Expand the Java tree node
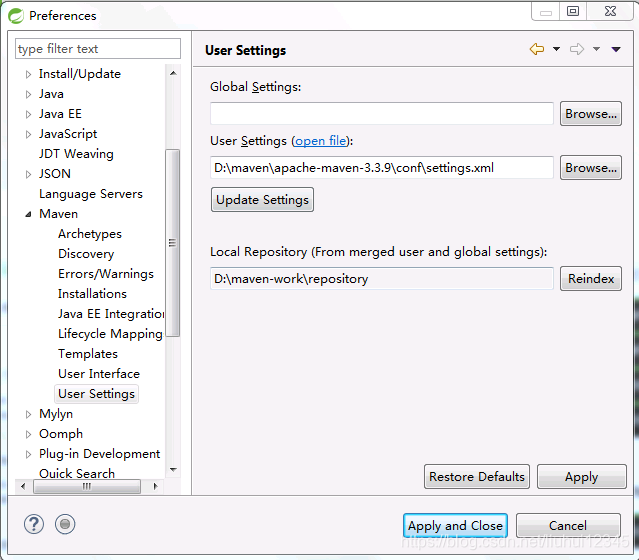 [28, 94]
